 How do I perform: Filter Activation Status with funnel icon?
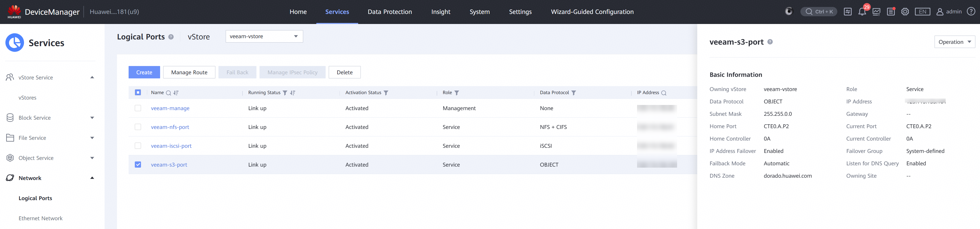coord(386,93)
